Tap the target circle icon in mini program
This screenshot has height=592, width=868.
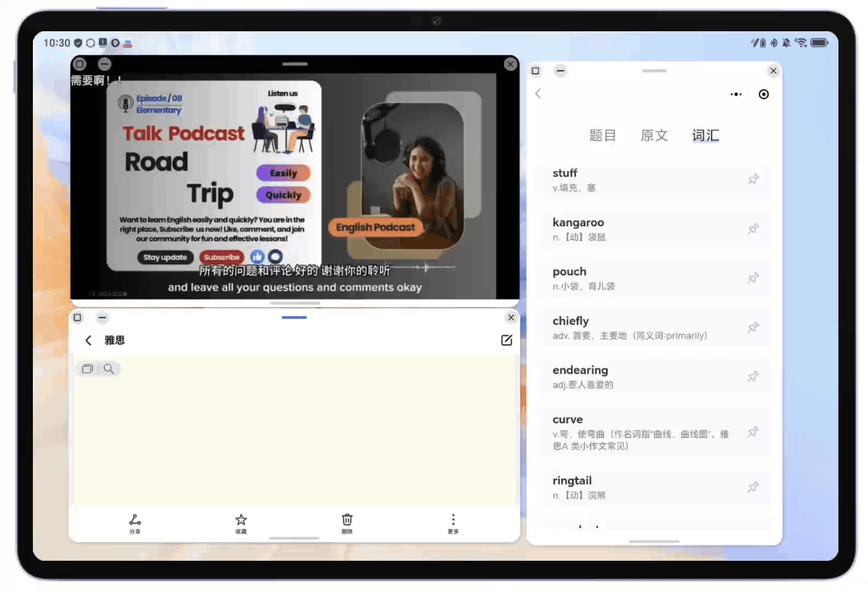[x=763, y=94]
